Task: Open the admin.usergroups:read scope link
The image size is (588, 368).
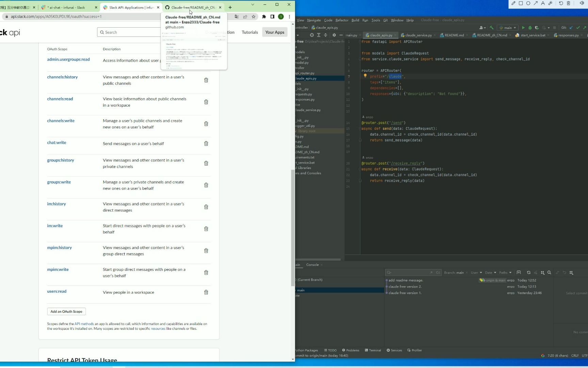Action: point(68,59)
